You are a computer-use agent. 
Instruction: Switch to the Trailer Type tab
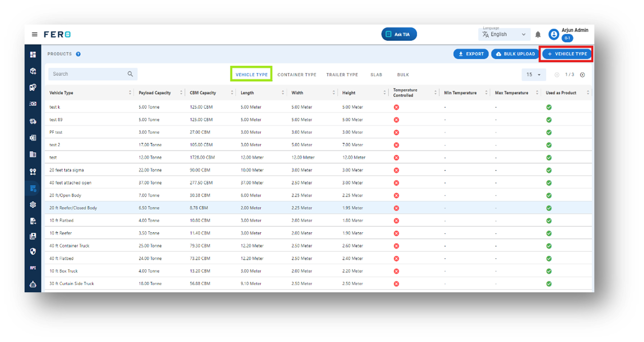tap(342, 75)
